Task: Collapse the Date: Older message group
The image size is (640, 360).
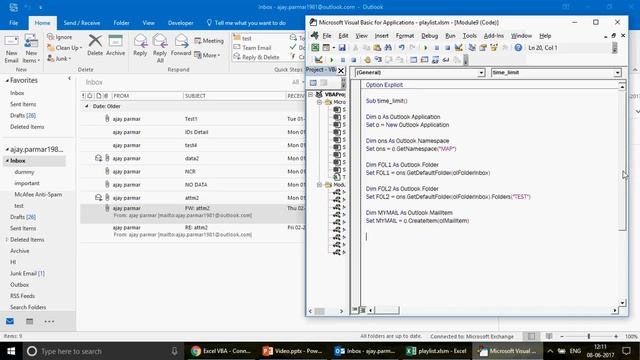Action: click(x=87, y=106)
